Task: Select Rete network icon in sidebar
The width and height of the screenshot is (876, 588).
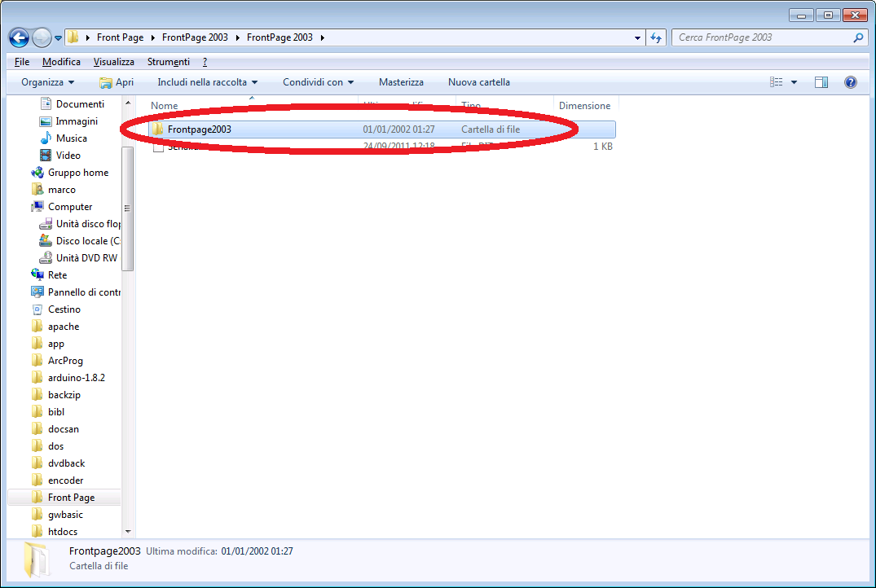Action: point(37,275)
